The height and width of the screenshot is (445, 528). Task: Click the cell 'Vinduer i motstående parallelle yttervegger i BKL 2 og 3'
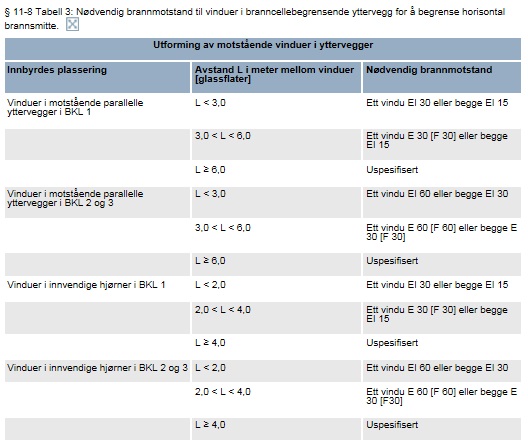pos(75,198)
